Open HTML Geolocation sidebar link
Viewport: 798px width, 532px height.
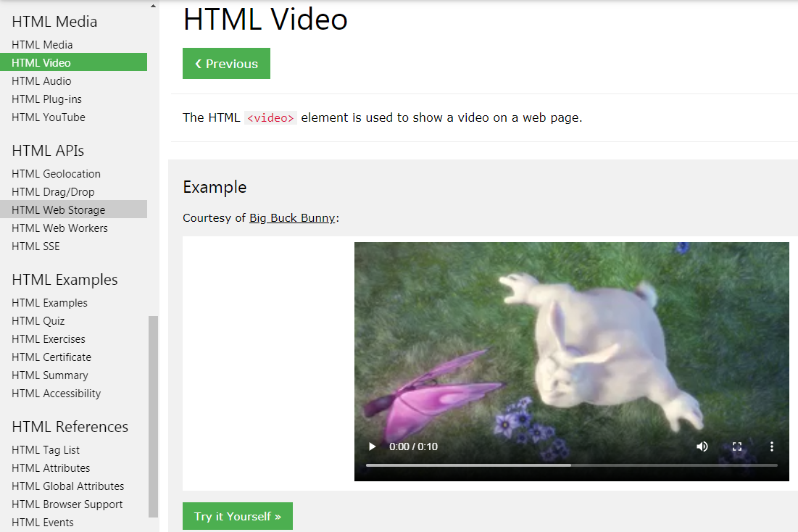pos(56,174)
